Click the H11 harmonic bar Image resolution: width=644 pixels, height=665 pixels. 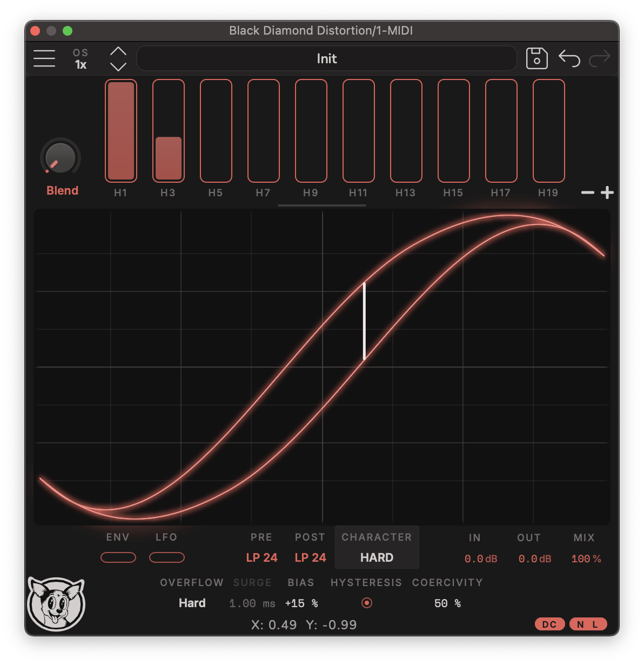pyautogui.click(x=359, y=131)
